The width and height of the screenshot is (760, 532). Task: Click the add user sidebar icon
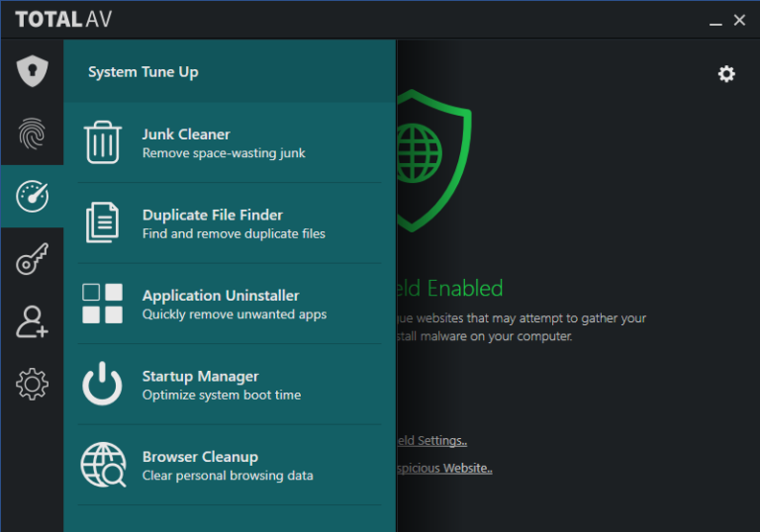(x=32, y=321)
